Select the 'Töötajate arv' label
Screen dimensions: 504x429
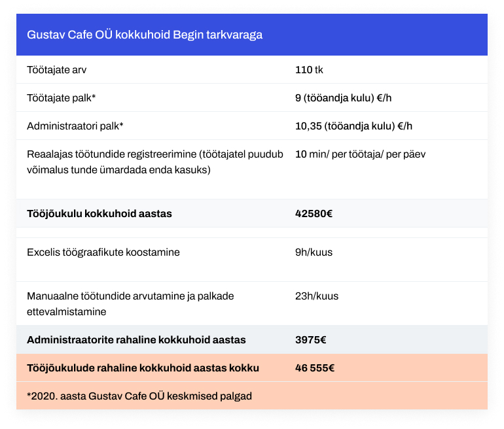[56, 70]
